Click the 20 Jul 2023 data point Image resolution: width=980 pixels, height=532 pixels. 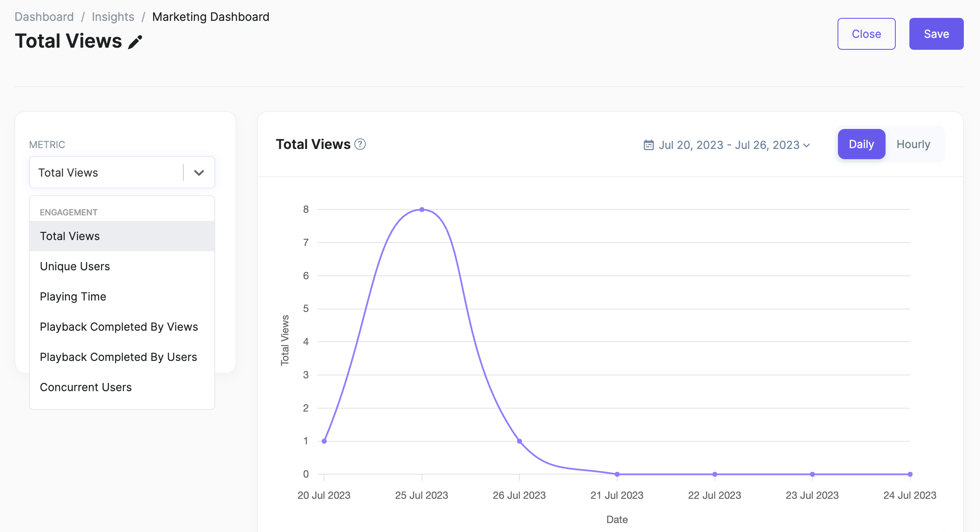click(324, 441)
